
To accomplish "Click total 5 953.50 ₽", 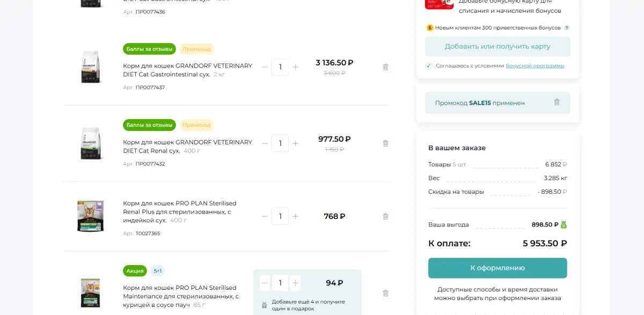I will tap(545, 243).
